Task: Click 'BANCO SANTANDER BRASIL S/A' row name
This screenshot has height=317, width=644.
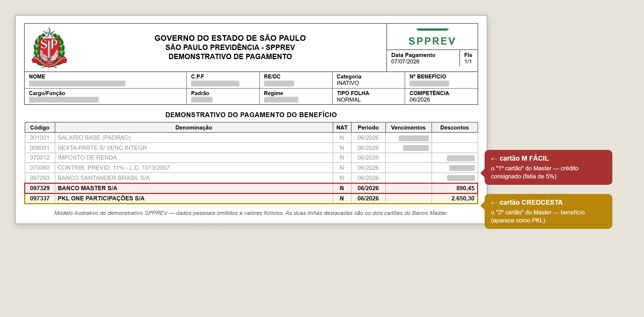Action: tap(104, 178)
